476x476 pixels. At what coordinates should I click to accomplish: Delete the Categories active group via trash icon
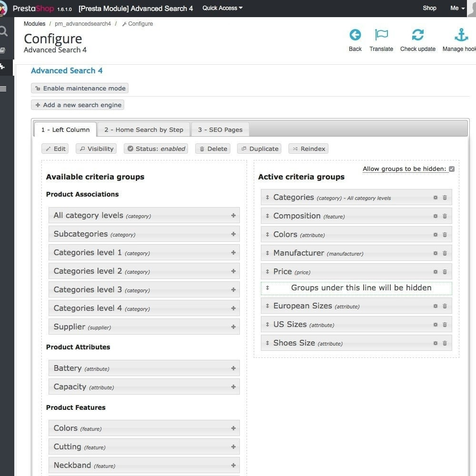click(x=445, y=198)
